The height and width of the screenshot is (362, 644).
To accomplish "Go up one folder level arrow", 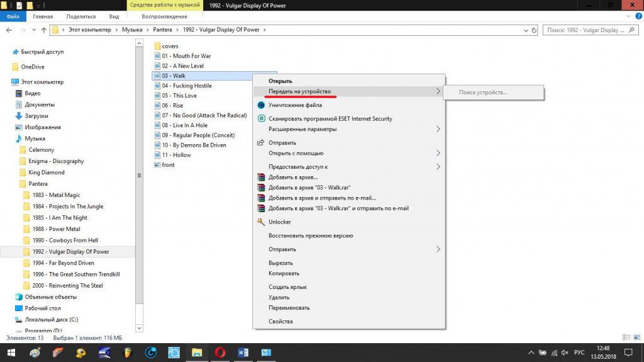I will coord(43,30).
